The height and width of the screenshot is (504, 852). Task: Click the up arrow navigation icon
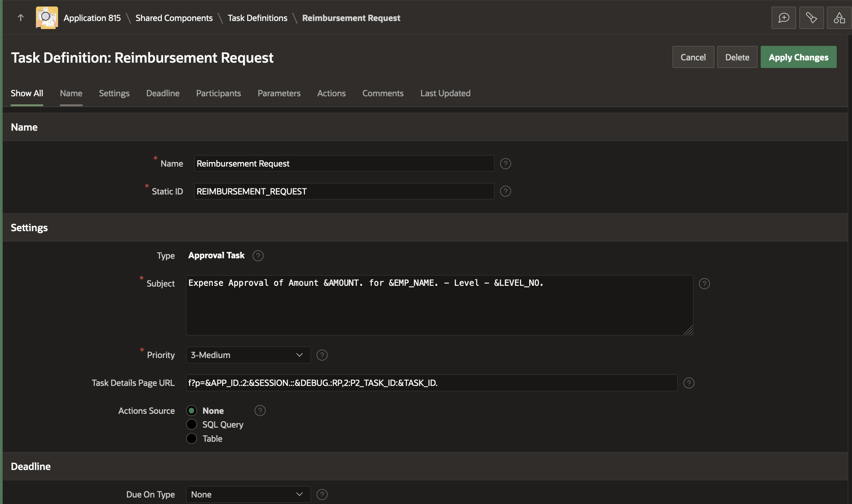pyautogui.click(x=21, y=18)
